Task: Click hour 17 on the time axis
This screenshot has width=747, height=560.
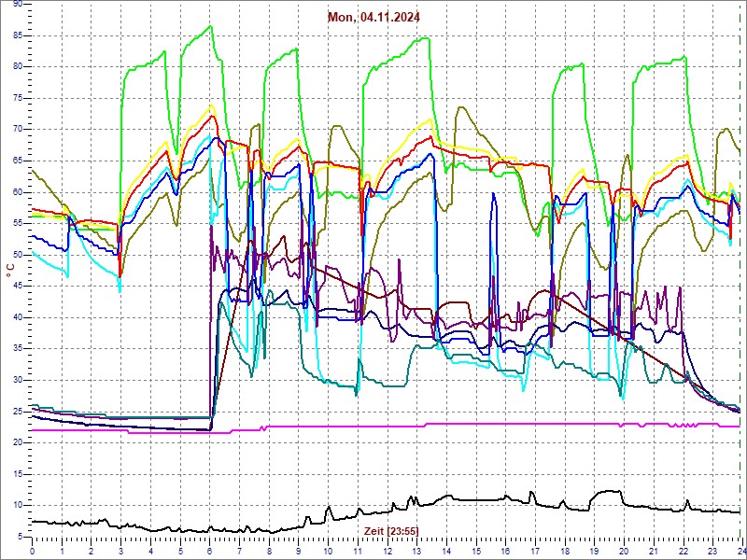Action: (534, 551)
